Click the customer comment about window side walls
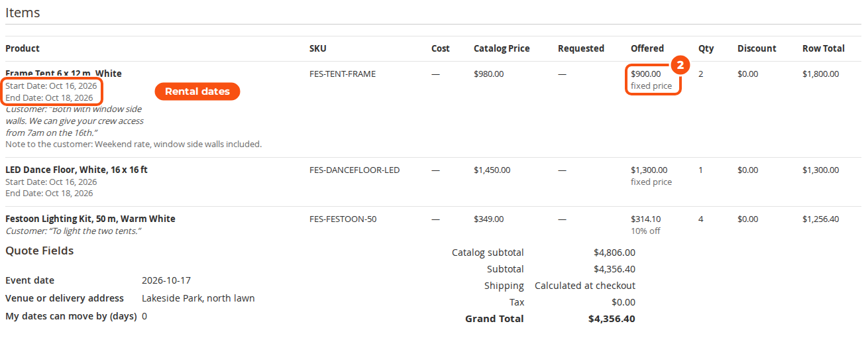The height and width of the screenshot is (338, 868). 74,121
